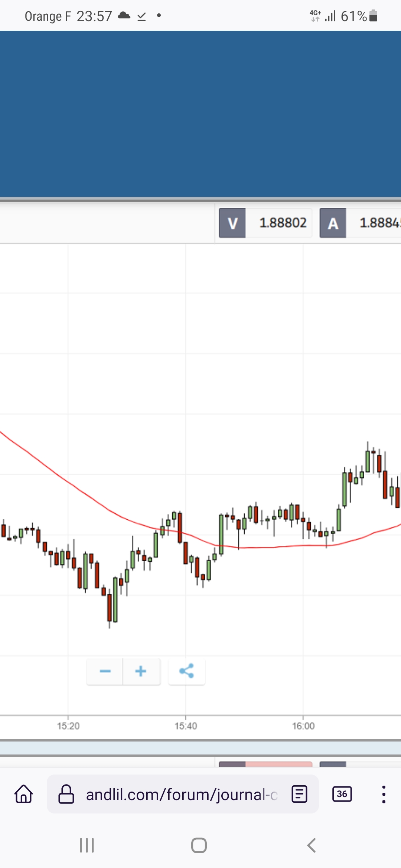Screen dimensions: 401x868
Task: Tap the andlil.com address bar
Action: pos(181,794)
